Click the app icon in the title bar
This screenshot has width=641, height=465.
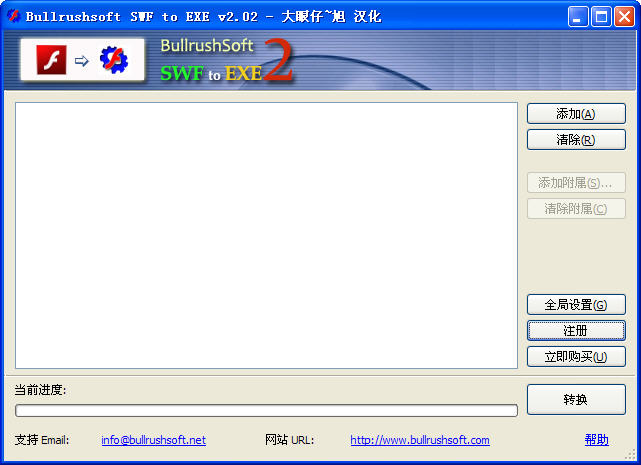click(x=13, y=16)
